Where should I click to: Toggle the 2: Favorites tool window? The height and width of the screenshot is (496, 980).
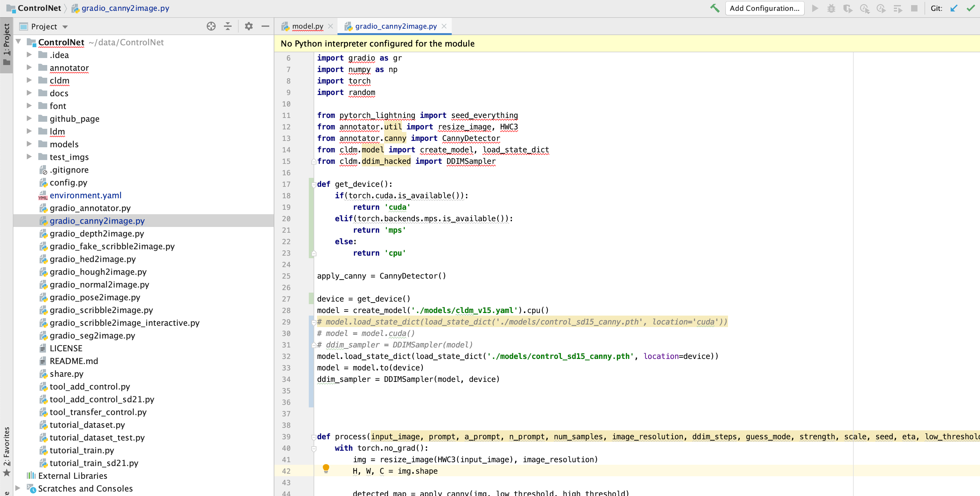point(6,452)
